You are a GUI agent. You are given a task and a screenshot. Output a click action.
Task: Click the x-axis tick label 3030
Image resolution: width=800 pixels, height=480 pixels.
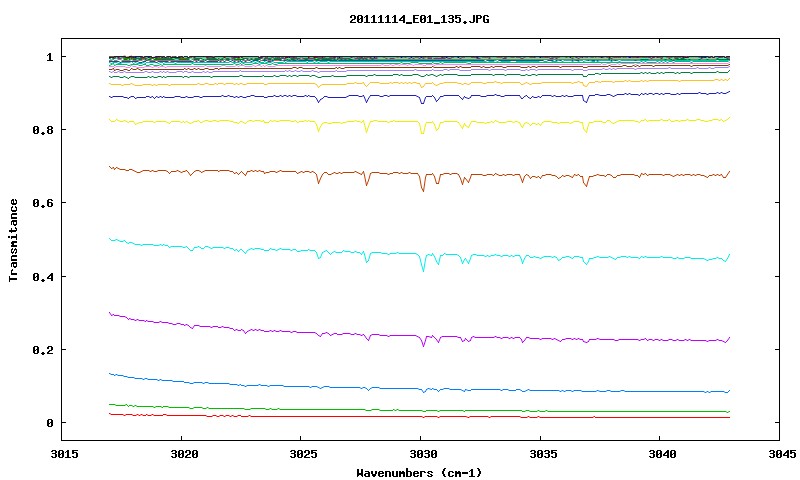[x=423, y=454]
